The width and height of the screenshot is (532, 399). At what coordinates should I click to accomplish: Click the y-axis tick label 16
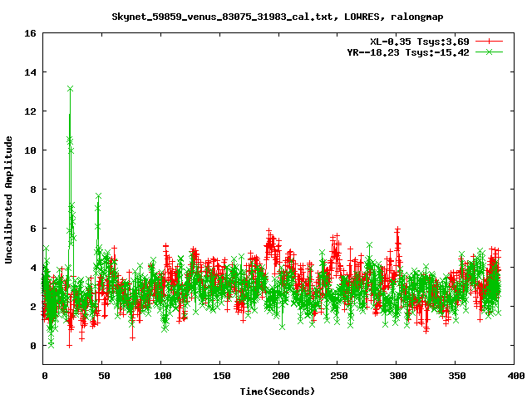30,33
